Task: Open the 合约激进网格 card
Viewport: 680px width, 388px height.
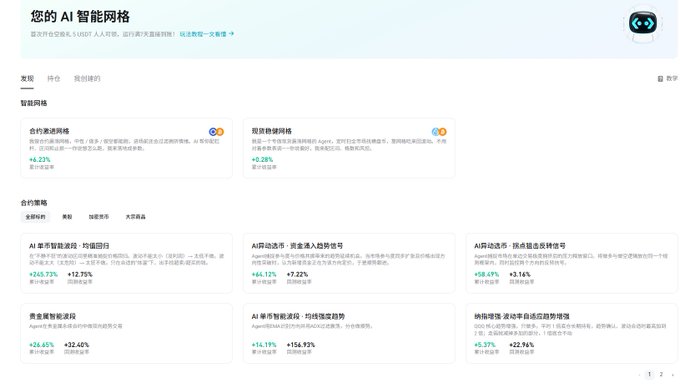Action: click(126, 148)
